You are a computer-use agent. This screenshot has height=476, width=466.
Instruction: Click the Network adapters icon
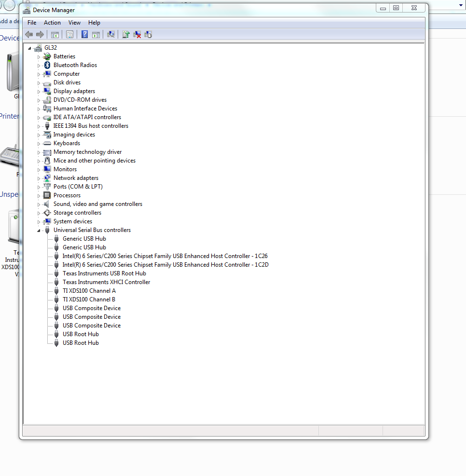pyautogui.click(x=47, y=178)
